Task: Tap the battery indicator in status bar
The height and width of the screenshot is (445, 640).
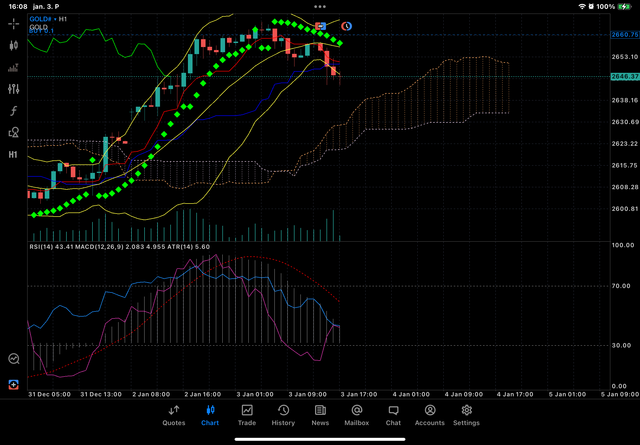Action: [624, 7]
